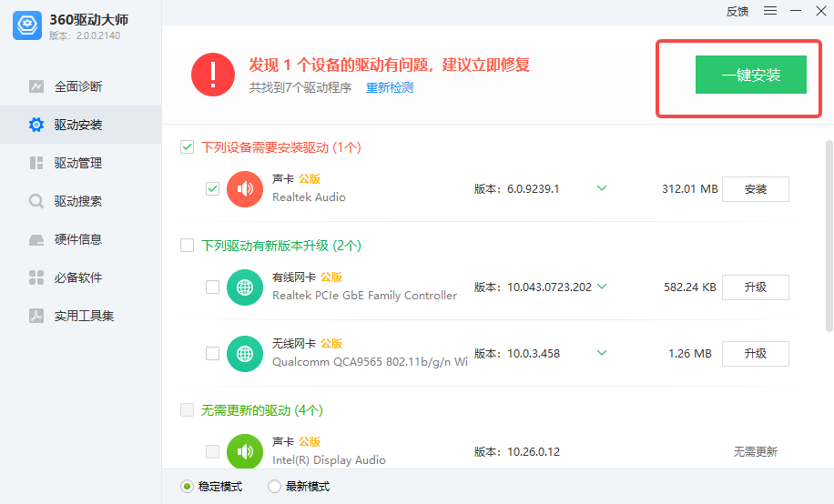Uncheck the Realtek Audio driver checkbox
This screenshot has height=504, width=834.
(213, 188)
